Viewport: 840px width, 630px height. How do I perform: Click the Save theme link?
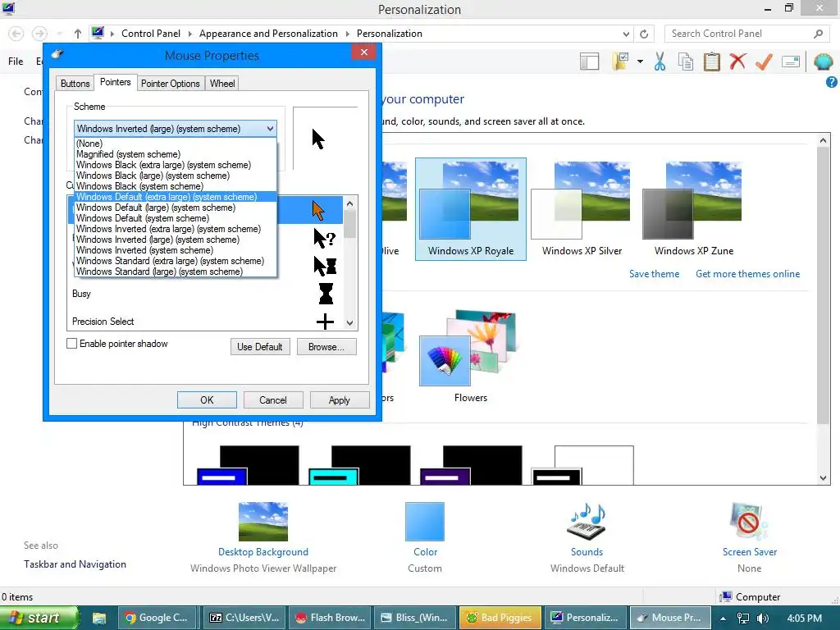[654, 274]
